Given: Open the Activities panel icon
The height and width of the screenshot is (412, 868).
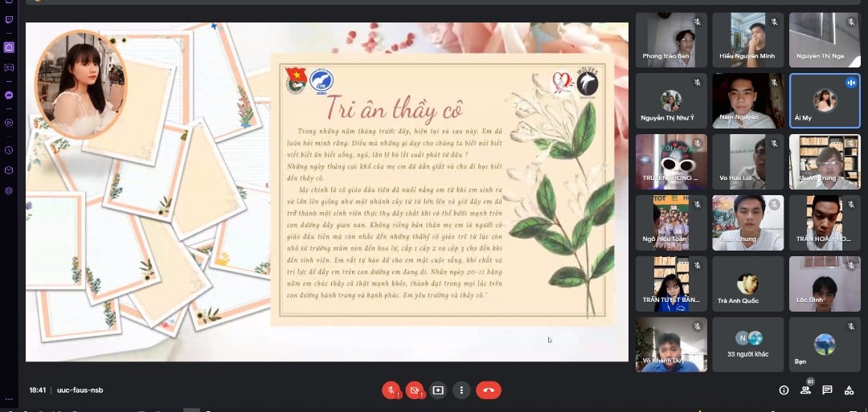Looking at the screenshot, I should click(x=849, y=390).
